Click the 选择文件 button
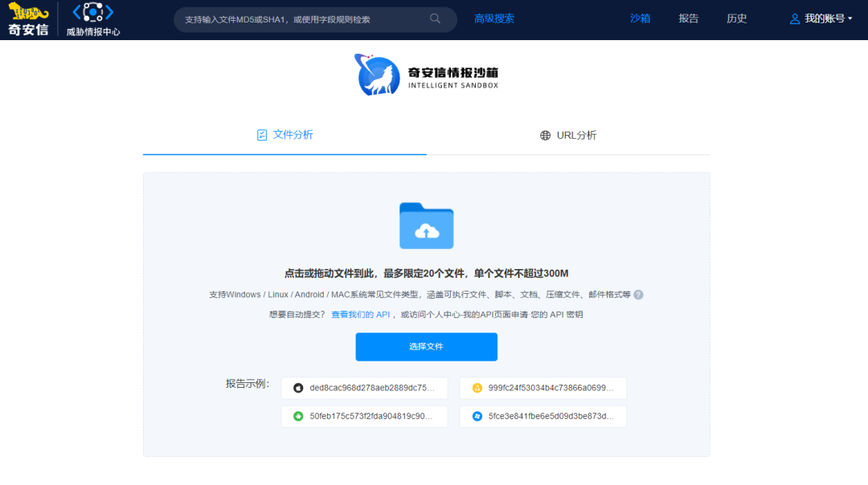Viewport: 868px width, 485px height. [426, 347]
